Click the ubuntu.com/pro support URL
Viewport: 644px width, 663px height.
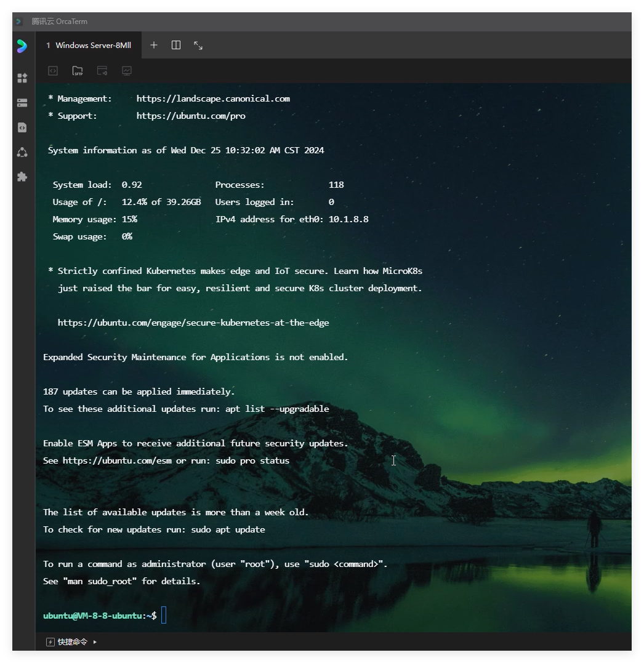pos(191,116)
